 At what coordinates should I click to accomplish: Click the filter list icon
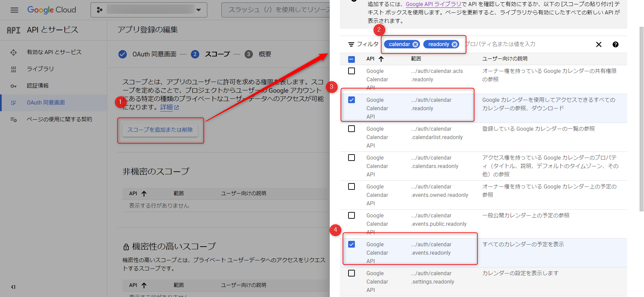[351, 44]
